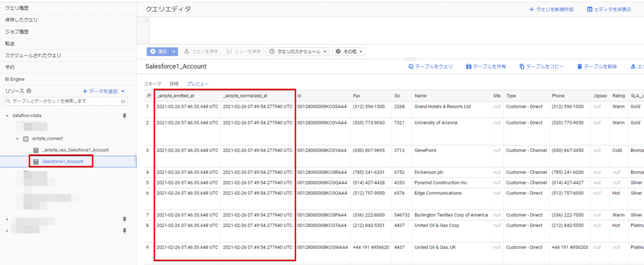Click the _airbyte_emitted_at column header

click(x=175, y=95)
